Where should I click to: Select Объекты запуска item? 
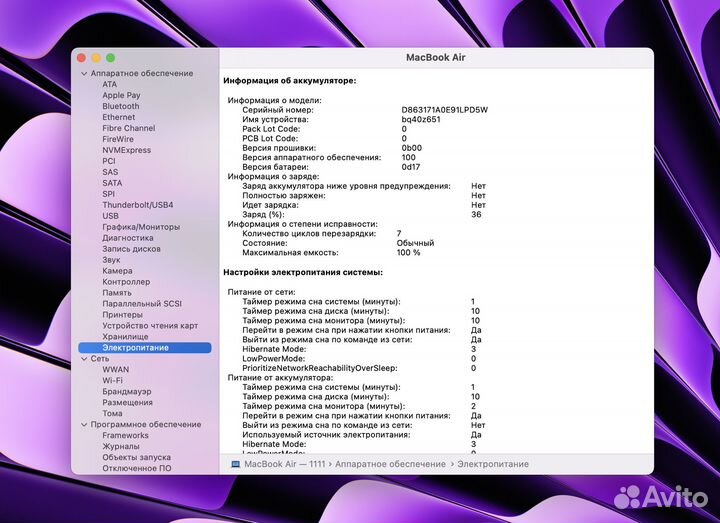pos(136,457)
